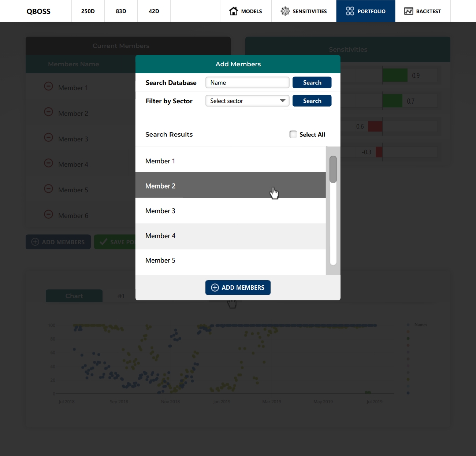Image resolution: width=476 pixels, height=456 pixels.
Task: Select Member 3 in search results
Action: pyautogui.click(x=231, y=211)
